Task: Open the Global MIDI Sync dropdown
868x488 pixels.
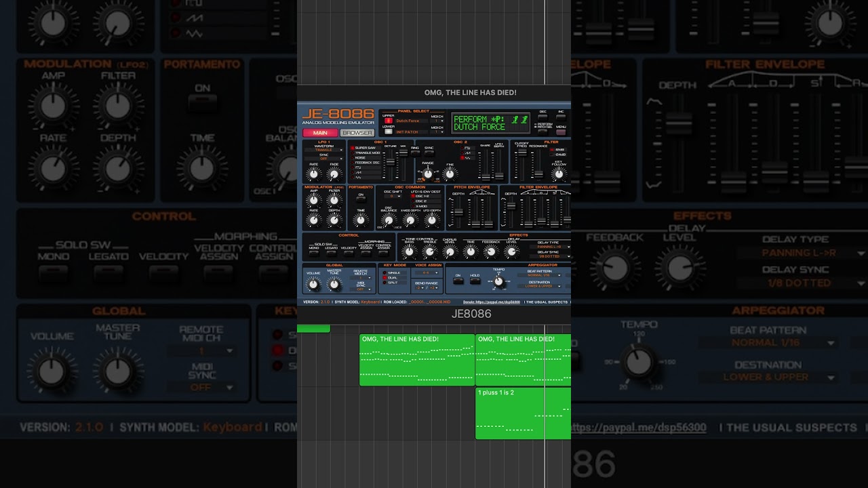Action: [361, 289]
